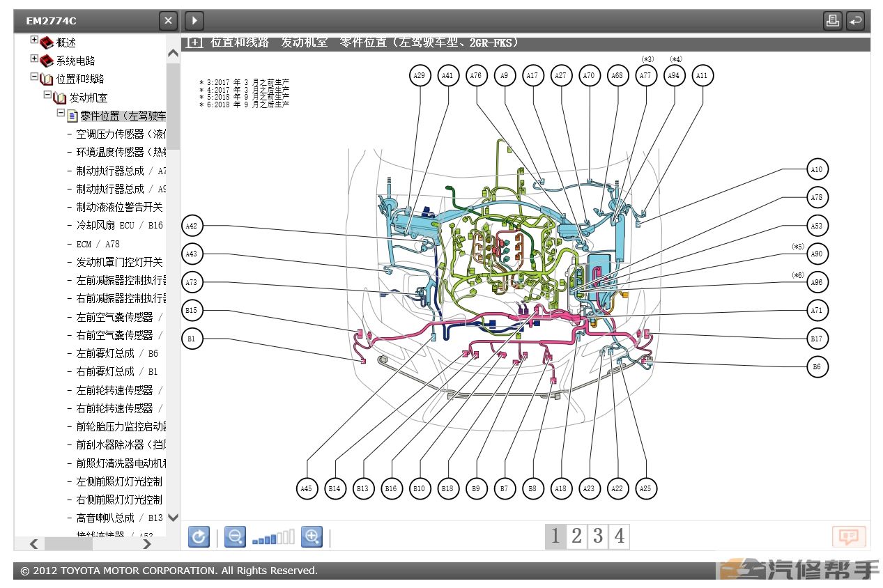Image resolution: width=883 pixels, height=588 pixels.
Task: Switch to diagram page 2
Action: pyautogui.click(x=576, y=536)
